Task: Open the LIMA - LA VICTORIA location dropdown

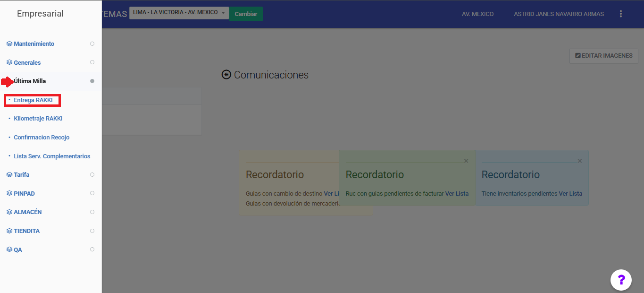Action: click(x=179, y=13)
